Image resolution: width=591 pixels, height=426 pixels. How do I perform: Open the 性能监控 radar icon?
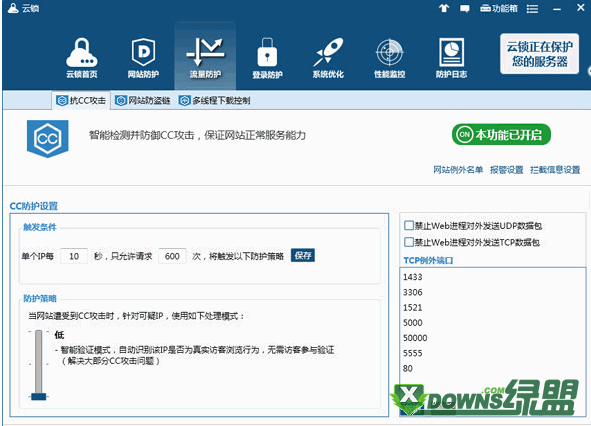click(389, 58)
